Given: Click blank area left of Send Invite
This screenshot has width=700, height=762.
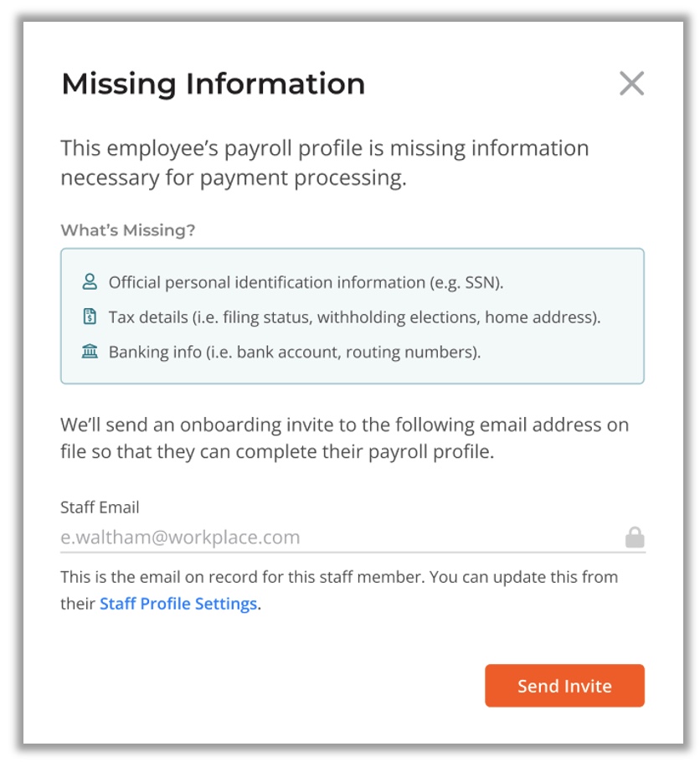Looking at the screenshot, I should [272, 685].
